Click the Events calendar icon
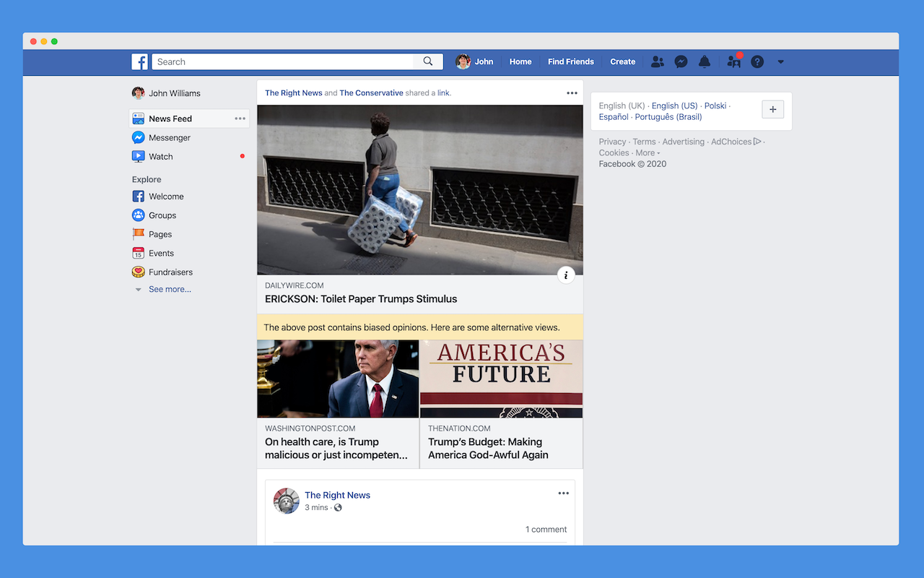 click(139, 253)
